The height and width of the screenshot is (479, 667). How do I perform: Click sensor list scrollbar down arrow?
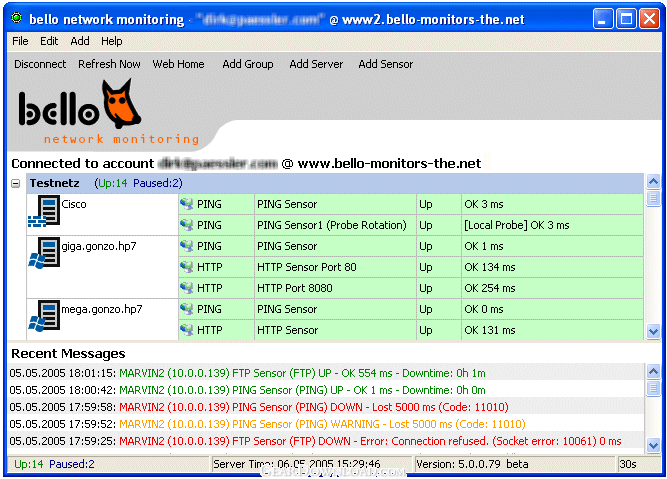[653, 331]
